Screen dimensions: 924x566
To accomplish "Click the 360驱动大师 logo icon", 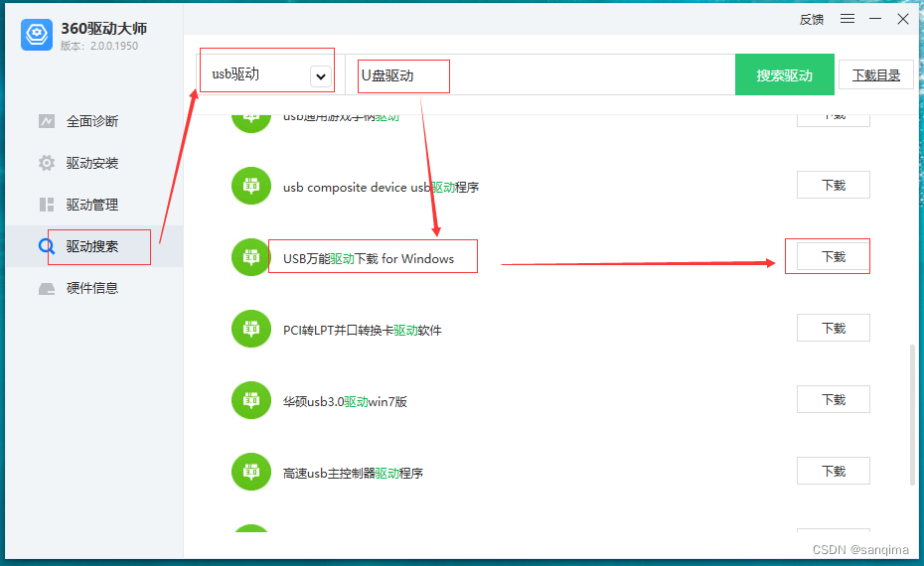I will (x=37, y=35).
